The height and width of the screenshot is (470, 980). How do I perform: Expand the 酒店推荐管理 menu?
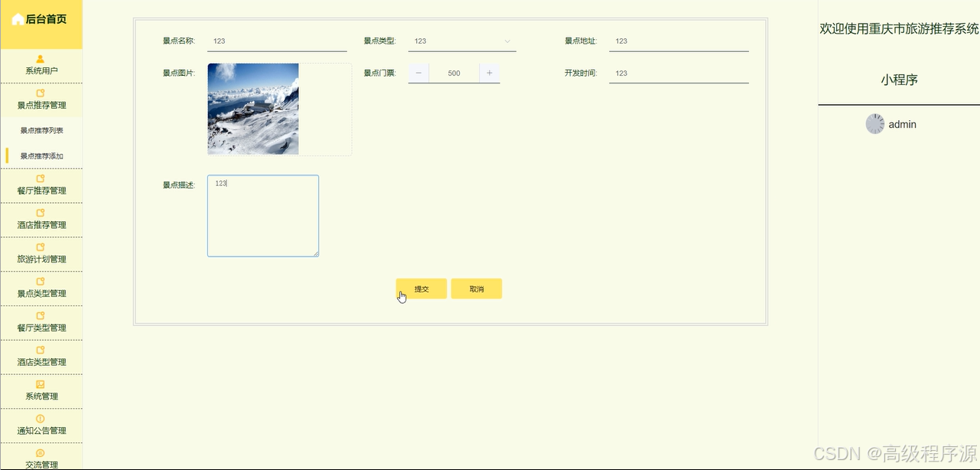coord(41,220)
